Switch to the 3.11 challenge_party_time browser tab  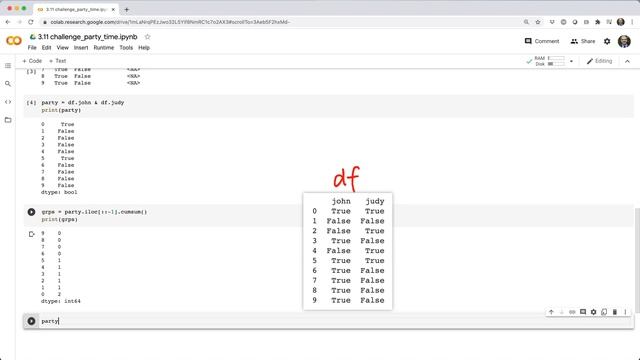[76, 9]
